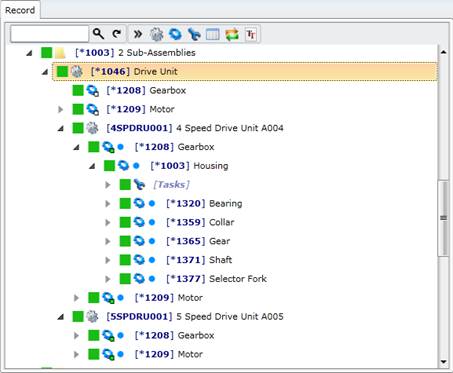Viewport: 453px width, 373px height.
Task: Click the green status square beside Selector Fork
Action: [125, 279]
